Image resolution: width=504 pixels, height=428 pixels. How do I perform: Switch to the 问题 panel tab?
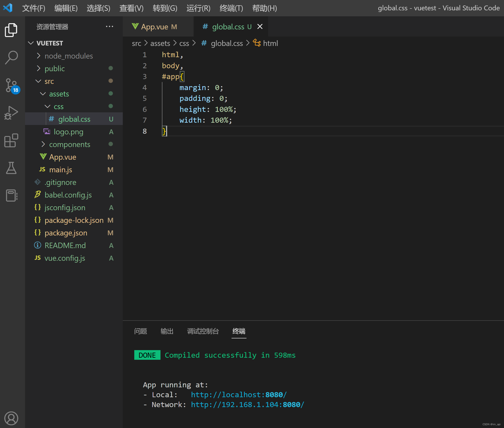(140, 331)
